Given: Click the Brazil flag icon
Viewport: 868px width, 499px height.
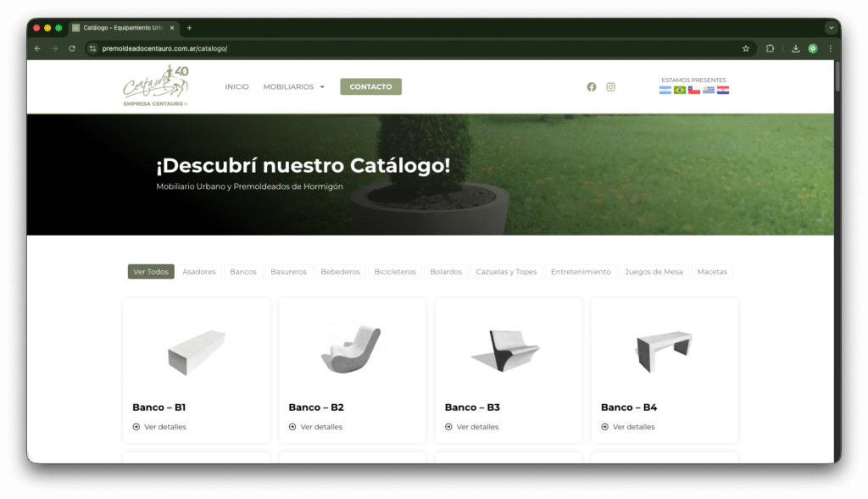Looking at the screenshot, I should click(x=680, y=90).
